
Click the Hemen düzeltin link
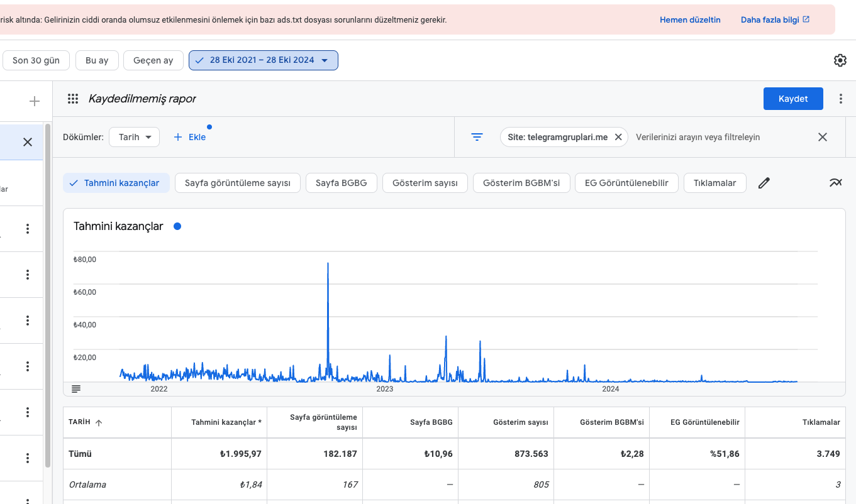pyautogui.click(x=690, y=19)
